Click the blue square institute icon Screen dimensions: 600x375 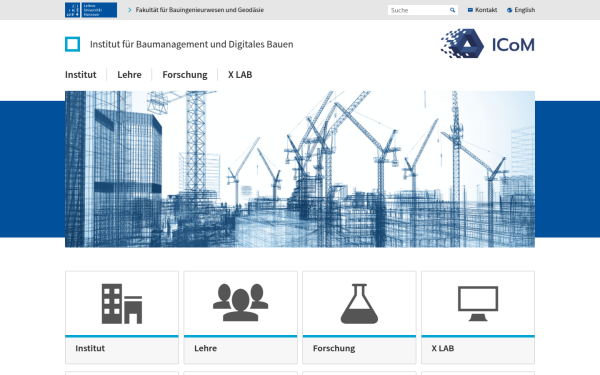(x=72, y=44)
